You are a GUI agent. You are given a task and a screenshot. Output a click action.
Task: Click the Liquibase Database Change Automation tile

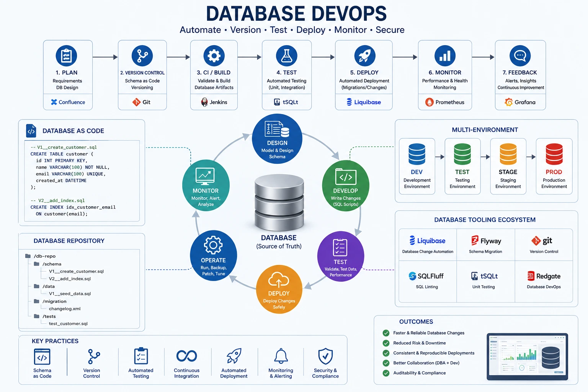(428, 245)
